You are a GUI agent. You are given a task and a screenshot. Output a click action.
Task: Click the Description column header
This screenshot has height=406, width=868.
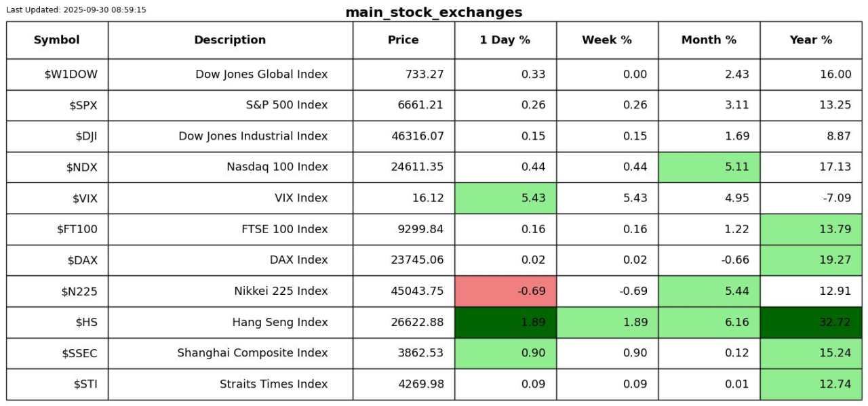pyautogui.click(x=230, y=40)
